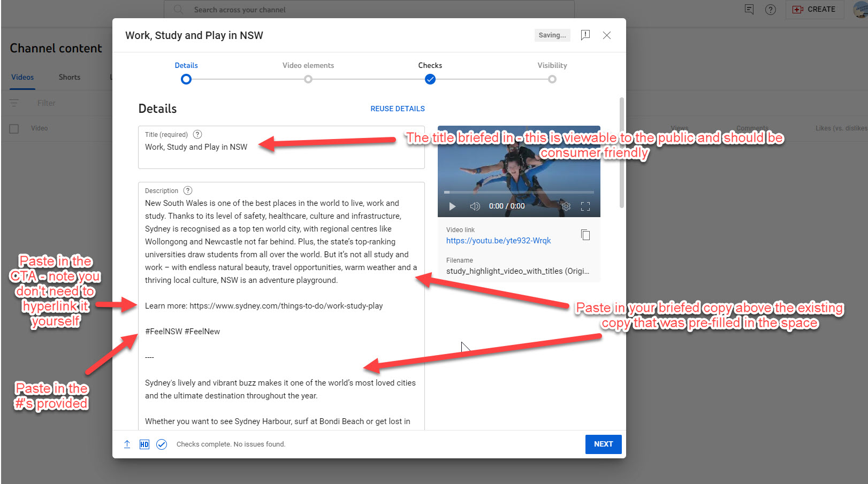Close the upload details dialog
This screenshot has height=484, width=868.
pos(607,35)
